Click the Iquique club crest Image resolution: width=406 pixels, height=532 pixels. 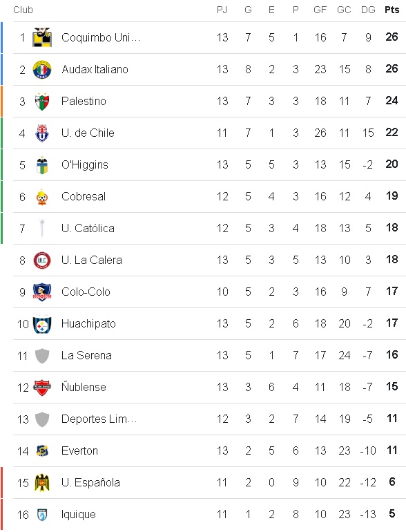coord(42,515)
